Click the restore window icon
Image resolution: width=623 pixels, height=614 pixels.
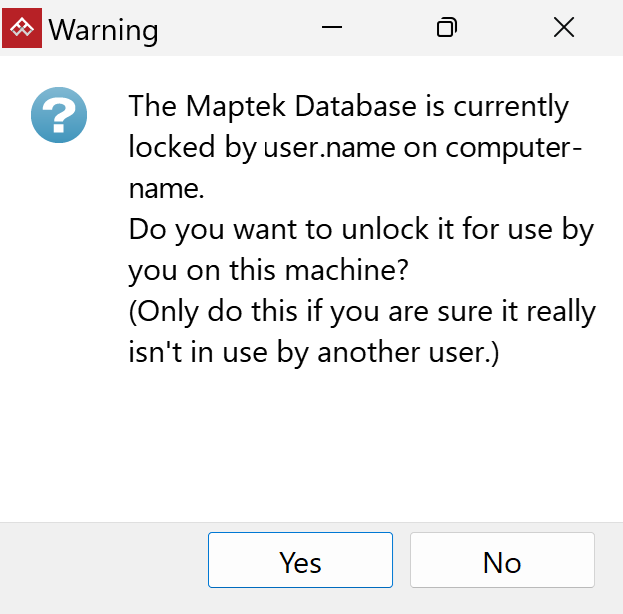coord(447,27)
